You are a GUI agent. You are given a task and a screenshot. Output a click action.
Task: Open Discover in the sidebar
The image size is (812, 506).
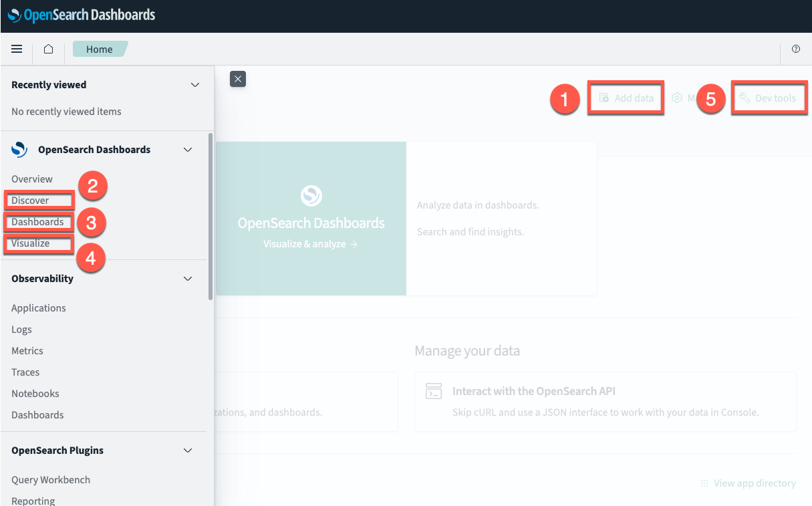(30, 201)
